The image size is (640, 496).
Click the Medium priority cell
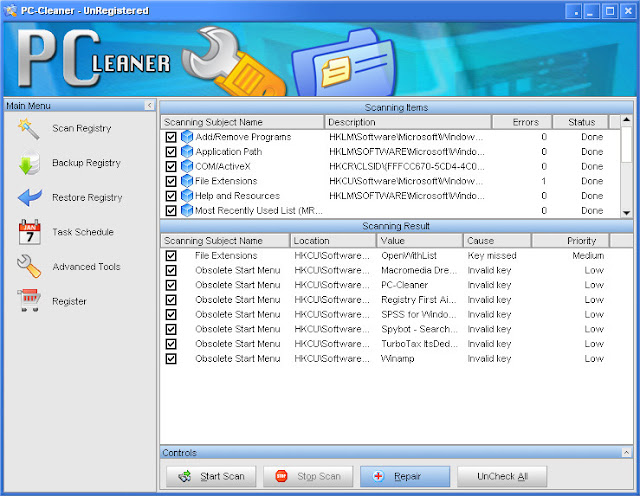(x=588, y=256)
